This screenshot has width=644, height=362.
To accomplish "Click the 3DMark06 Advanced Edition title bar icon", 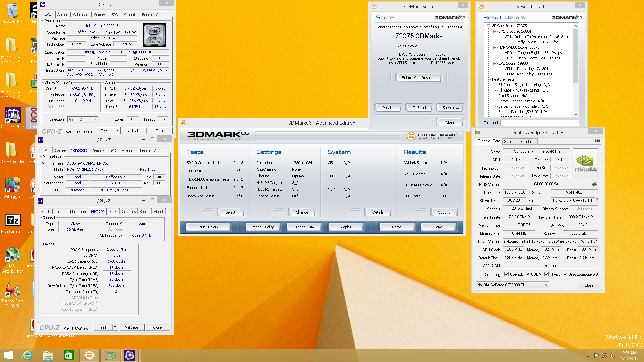I will (x=184, y=123).
